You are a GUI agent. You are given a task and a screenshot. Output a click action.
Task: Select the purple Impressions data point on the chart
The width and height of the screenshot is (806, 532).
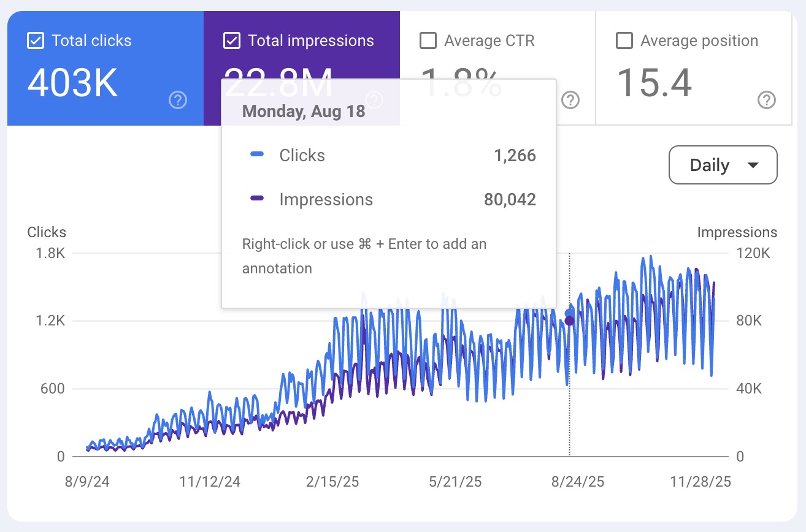point(569,321)
